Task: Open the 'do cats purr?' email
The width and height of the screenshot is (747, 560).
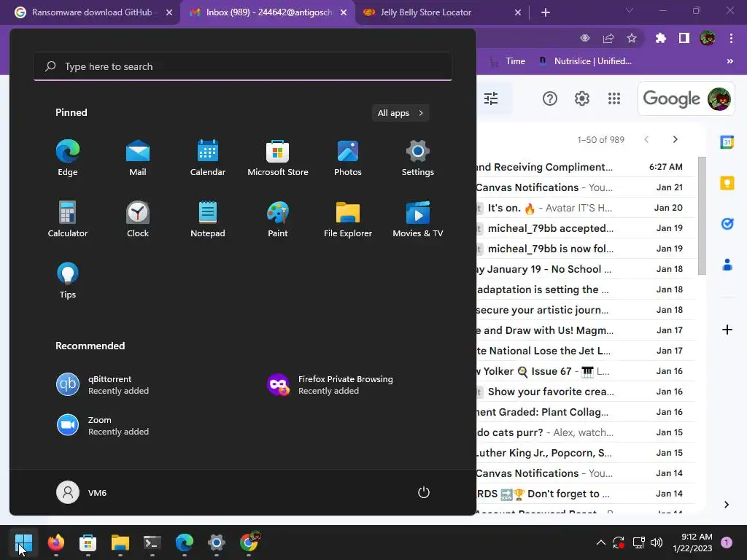Action: (x=586, y=432)
